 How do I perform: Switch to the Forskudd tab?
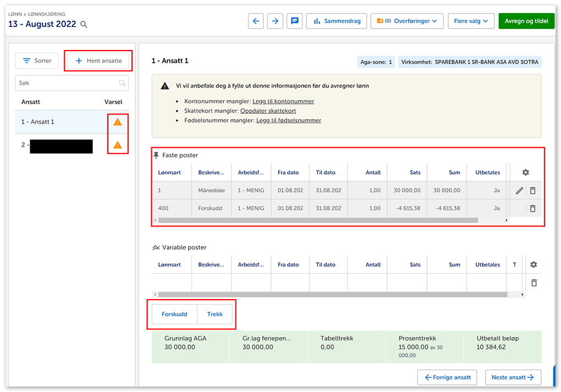click(174, 314)
